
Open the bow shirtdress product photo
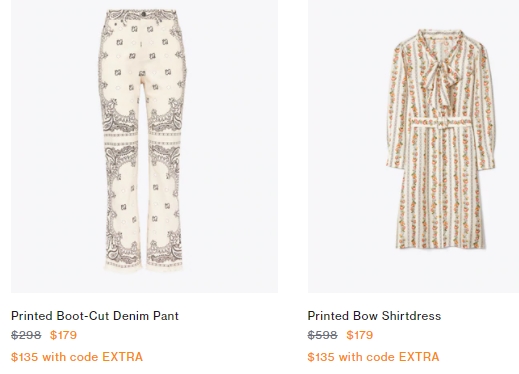pos(413,146)
